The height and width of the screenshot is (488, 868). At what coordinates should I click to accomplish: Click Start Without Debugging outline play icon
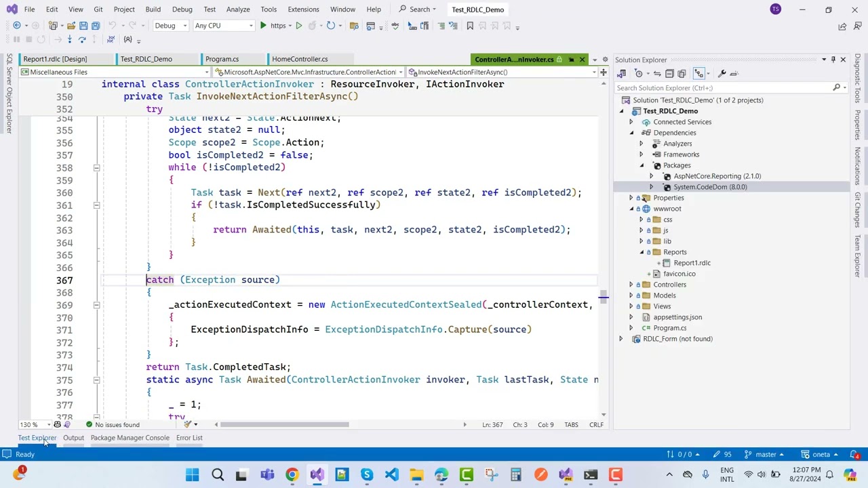point(298,26)
